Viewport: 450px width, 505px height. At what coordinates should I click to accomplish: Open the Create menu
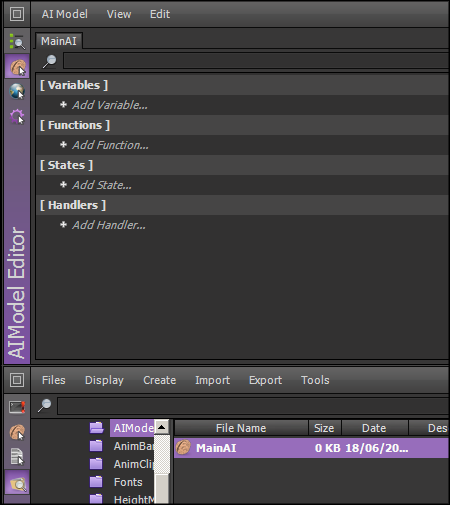point(160,380)
